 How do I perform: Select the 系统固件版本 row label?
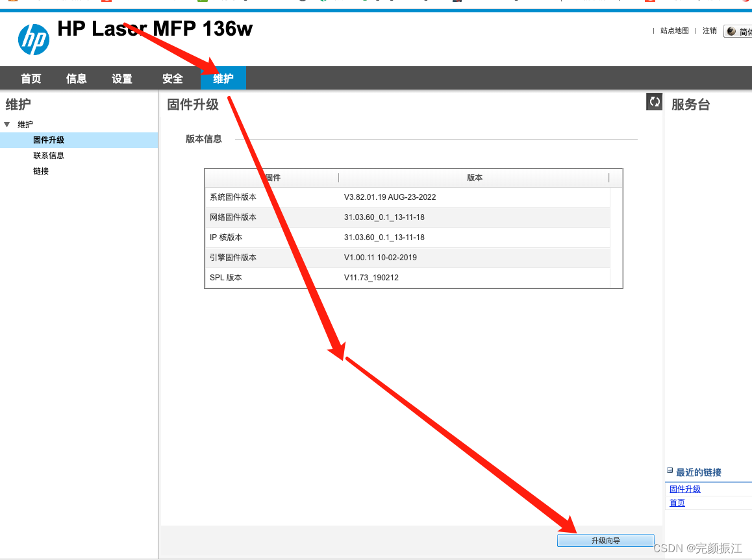click(233, 197)
